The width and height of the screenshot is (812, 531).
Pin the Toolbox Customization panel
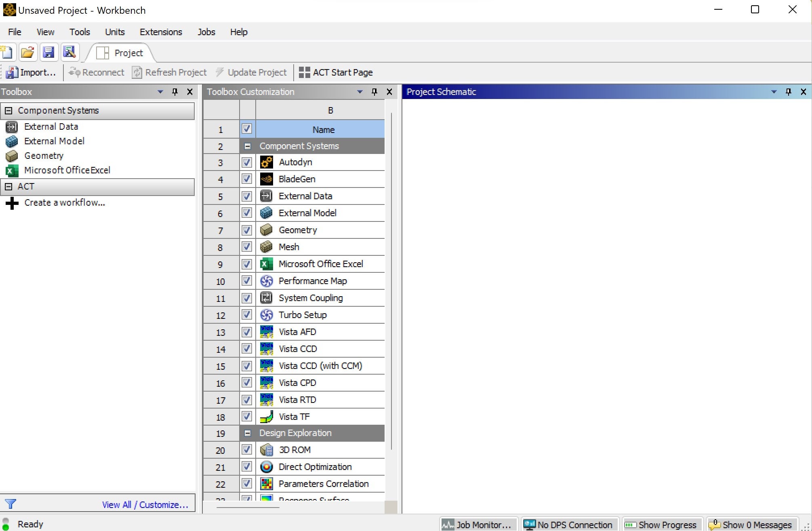(374, 92)
